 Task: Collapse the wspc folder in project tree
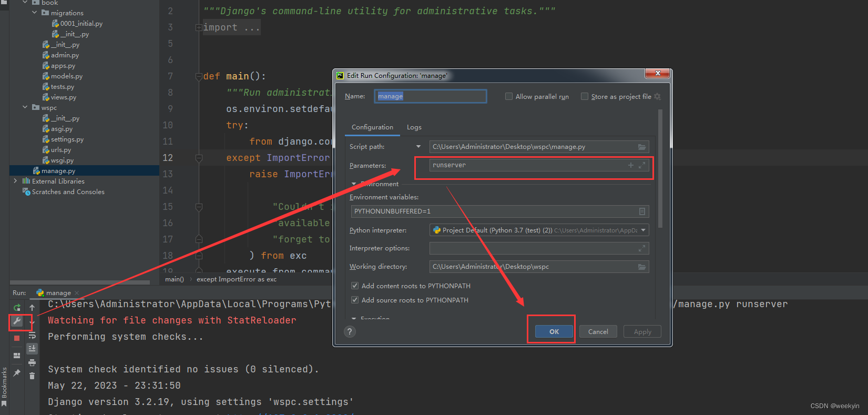coord(25,107)
